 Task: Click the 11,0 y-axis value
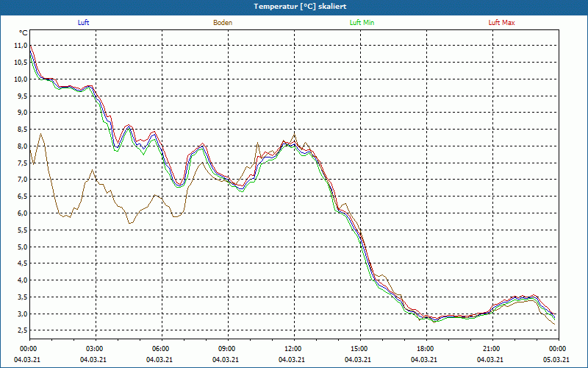(21, 46)
